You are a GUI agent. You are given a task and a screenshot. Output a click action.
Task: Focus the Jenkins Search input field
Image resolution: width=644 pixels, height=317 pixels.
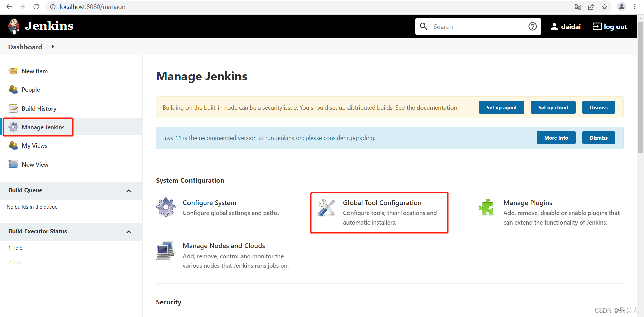(478, 27)
